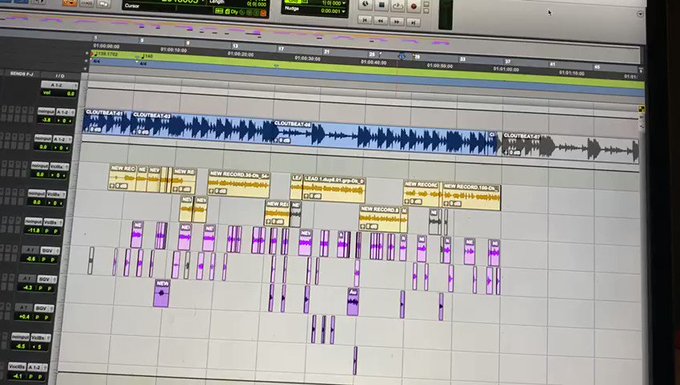Click bar 13 on the bars ruler
Screen dimensions: 680x385
235,46
